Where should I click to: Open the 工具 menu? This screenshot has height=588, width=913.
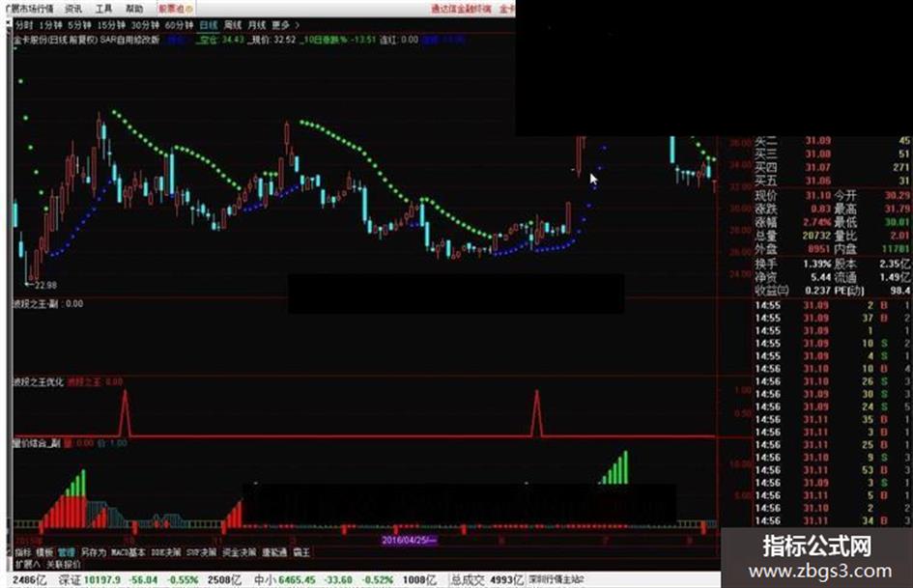coord(103,9)
